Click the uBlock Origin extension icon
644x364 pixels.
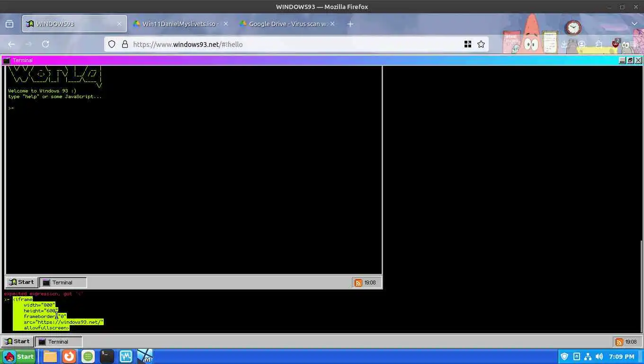[x=616, y=44]
